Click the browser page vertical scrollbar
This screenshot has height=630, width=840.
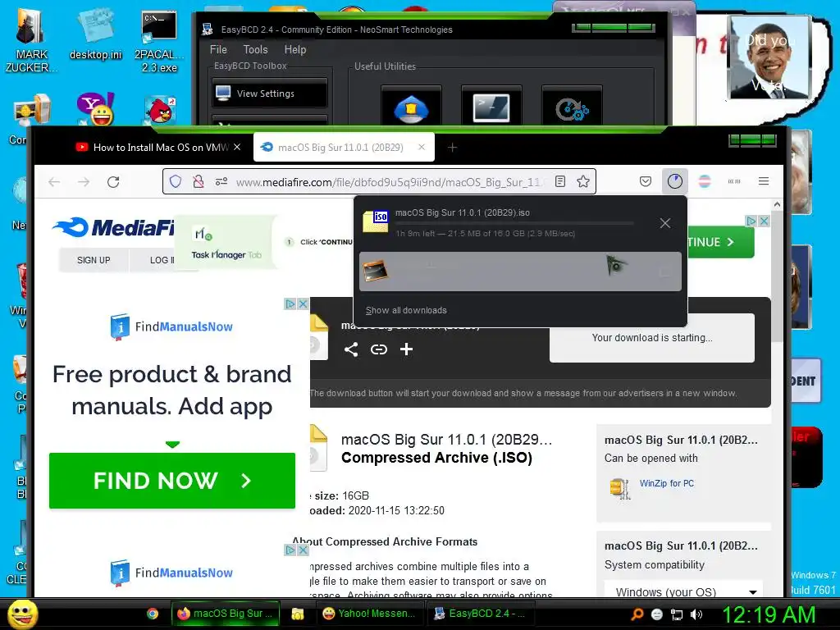point(778,276)
